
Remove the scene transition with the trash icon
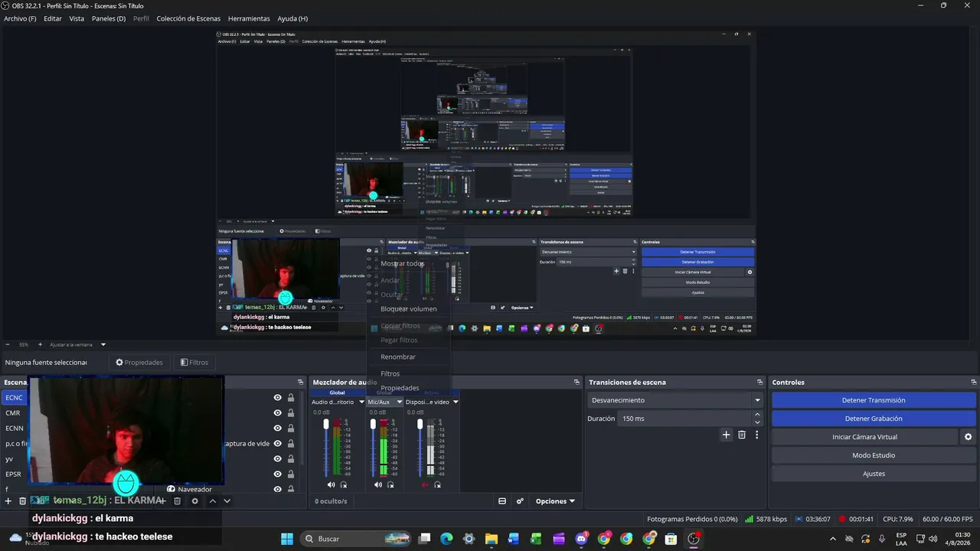tap(742, 435)
